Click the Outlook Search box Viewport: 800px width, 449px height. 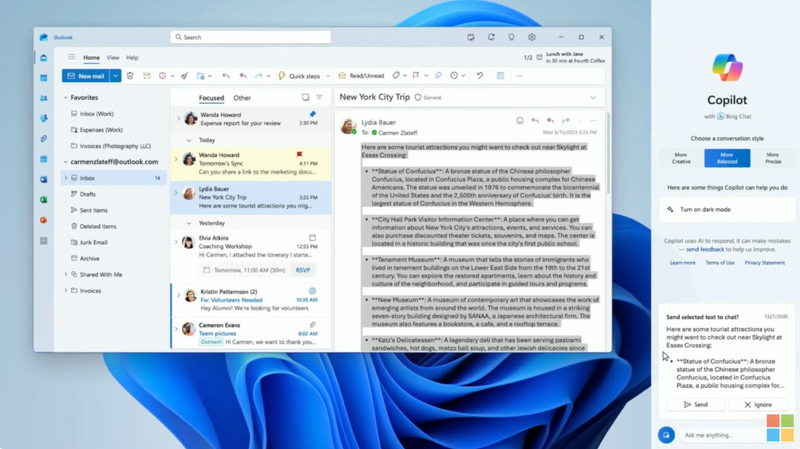click(251, 37)
